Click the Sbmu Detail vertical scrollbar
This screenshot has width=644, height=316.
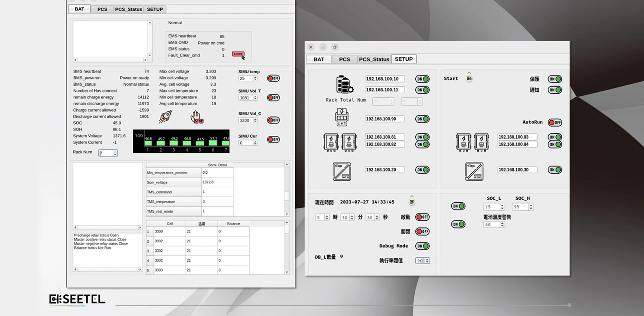[x=287, y=190]
